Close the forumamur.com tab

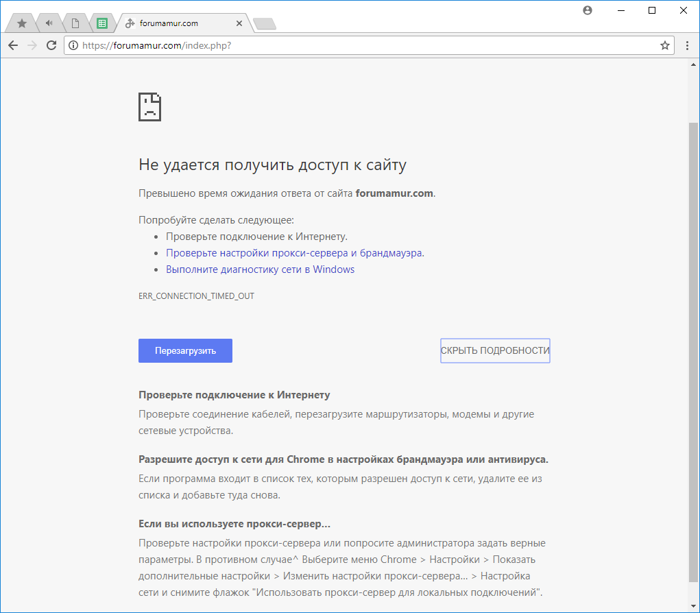239,23
